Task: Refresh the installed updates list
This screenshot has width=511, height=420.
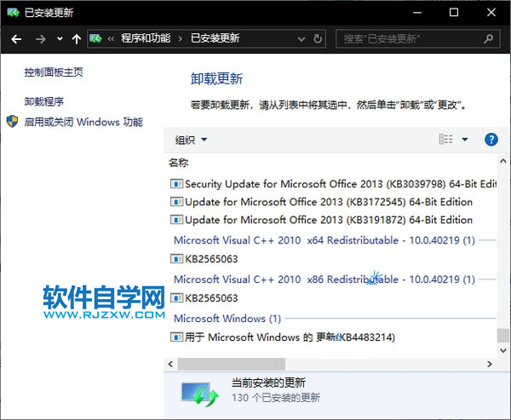Action: tap(318, 39)
